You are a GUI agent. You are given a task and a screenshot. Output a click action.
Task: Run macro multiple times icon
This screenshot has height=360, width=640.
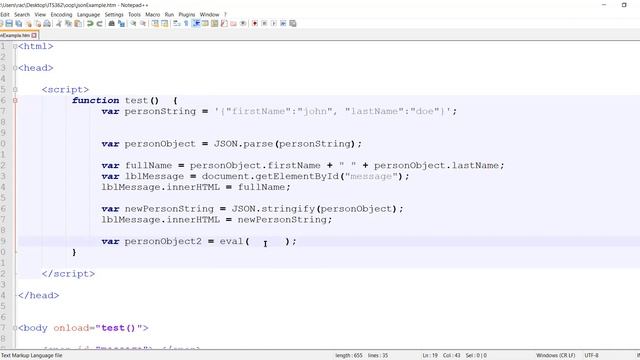click(x=283, y=24)
